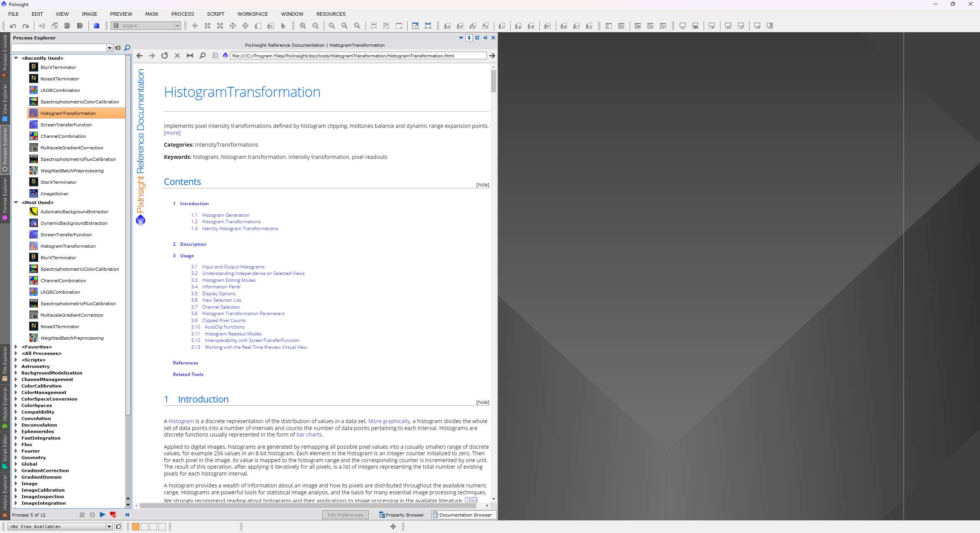This screenshot has width=980, height=533.
Task: Click the find magnifier in documentation toolbar
Action: (x=203, y=56)
